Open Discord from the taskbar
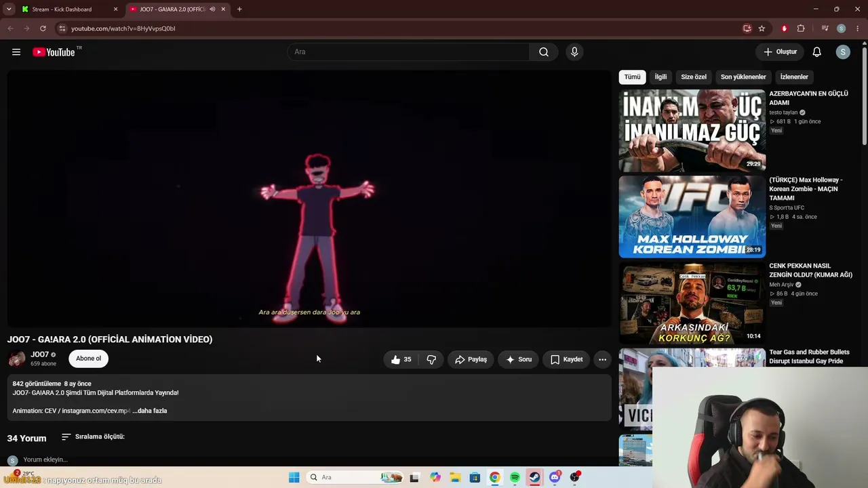 (555, 477)
